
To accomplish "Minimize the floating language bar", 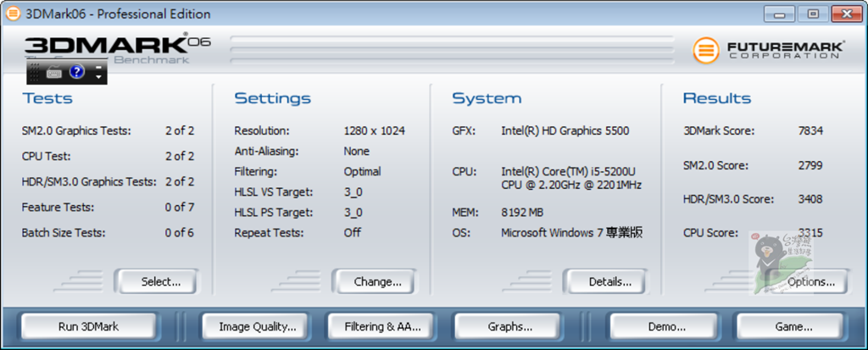I will point(98,68).
